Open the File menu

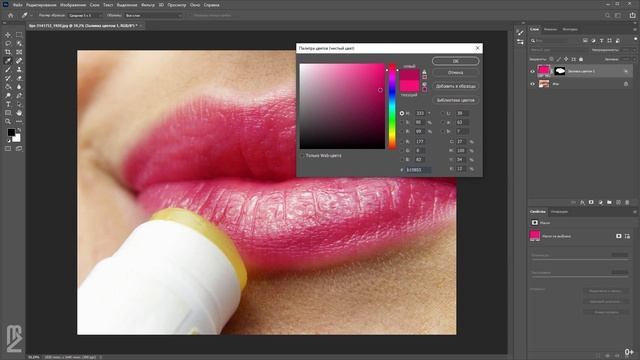click(18, 5)
